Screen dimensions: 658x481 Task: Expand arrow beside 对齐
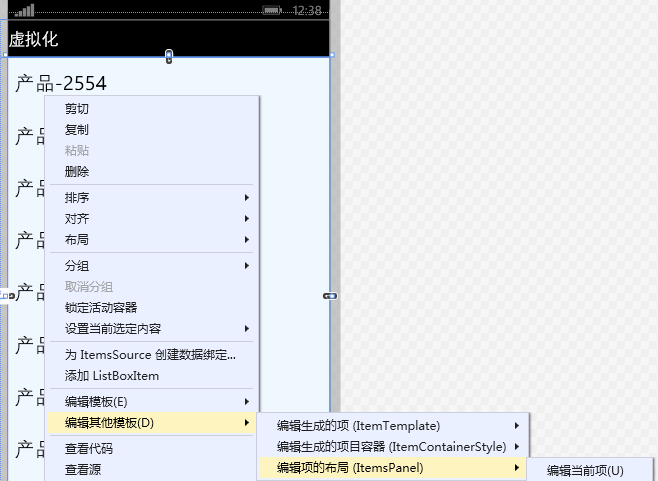pyautogui.click(x=247, y=218)
